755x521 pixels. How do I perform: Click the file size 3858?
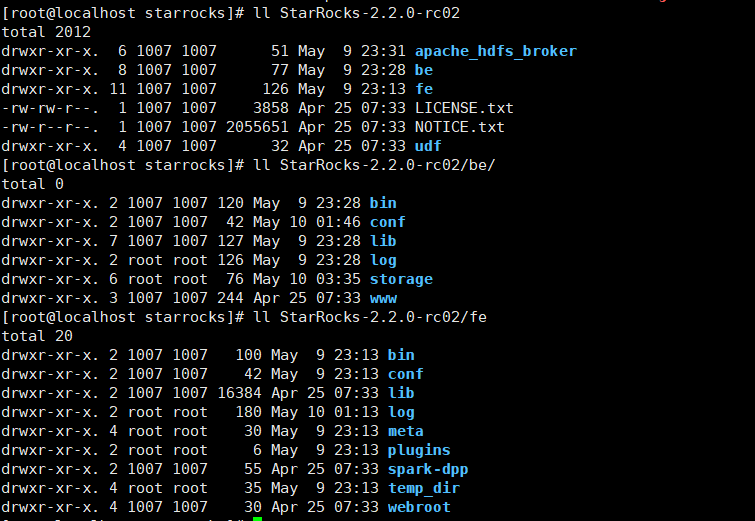point(271,108)
